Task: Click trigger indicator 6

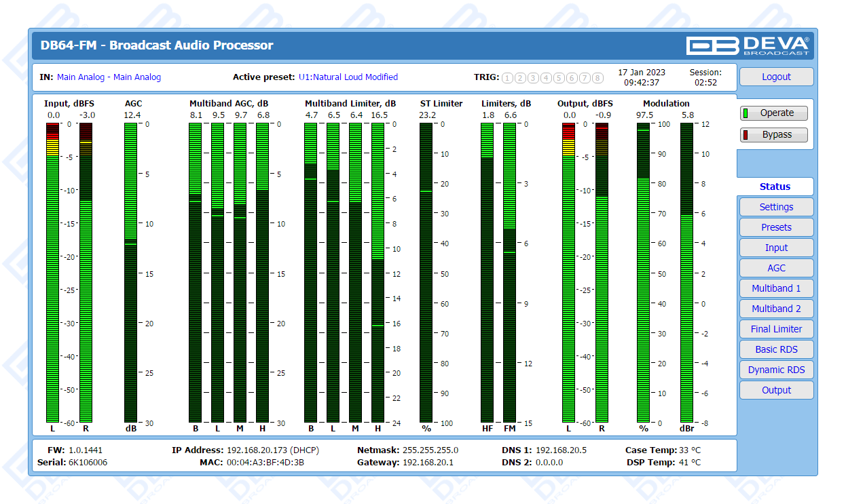Action: click(x=572, y=78)
